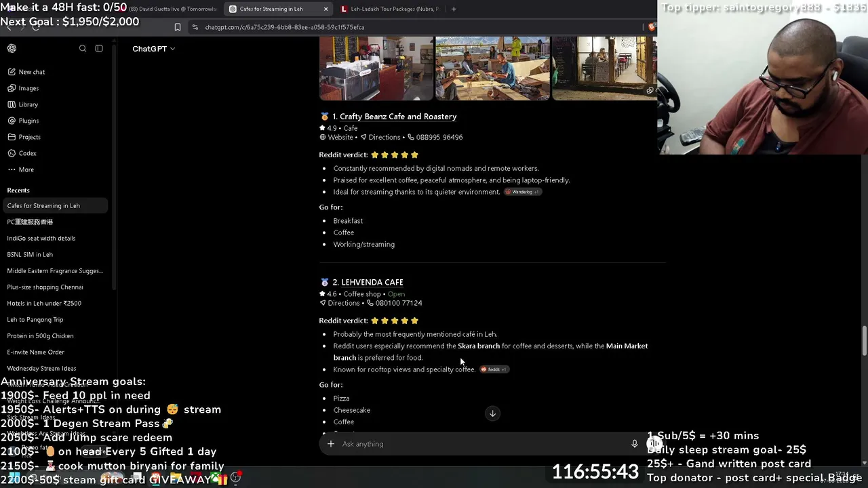Click the Breakfast list item

pos(348,221)
